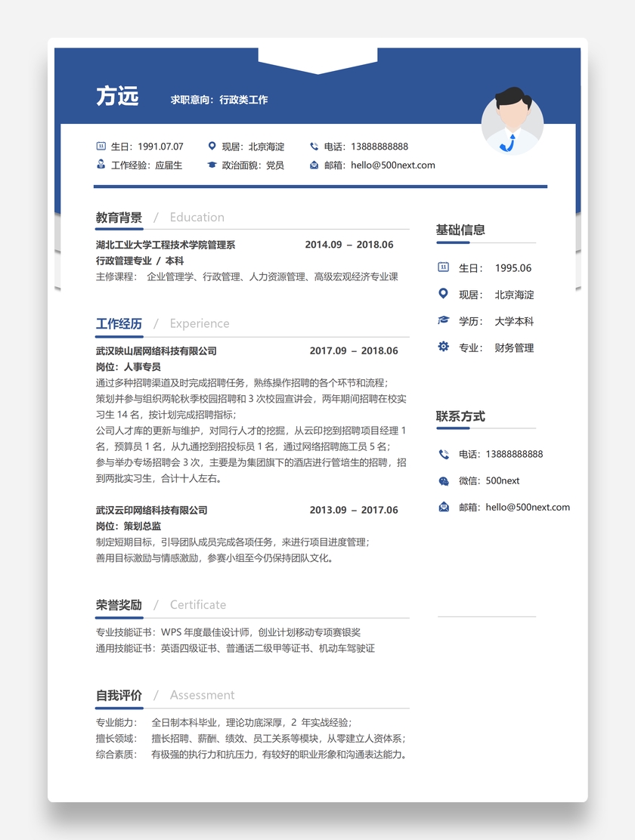Click the name 方远 in the header

[117, 97]
